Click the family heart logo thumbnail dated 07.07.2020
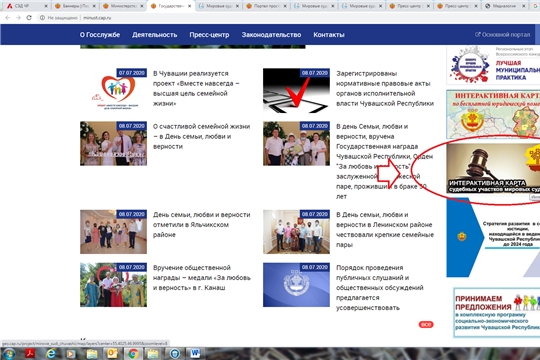540x360 pixels. (x=113, y=90)
